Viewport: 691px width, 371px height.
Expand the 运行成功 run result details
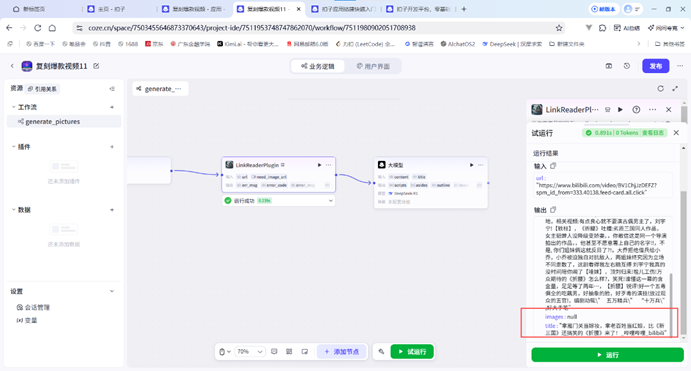pos(331,201)
